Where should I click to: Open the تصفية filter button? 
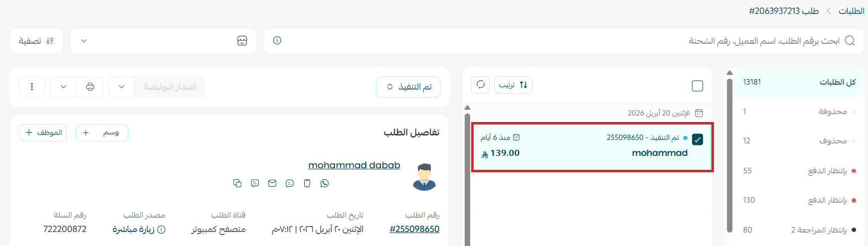pos(36,41)
